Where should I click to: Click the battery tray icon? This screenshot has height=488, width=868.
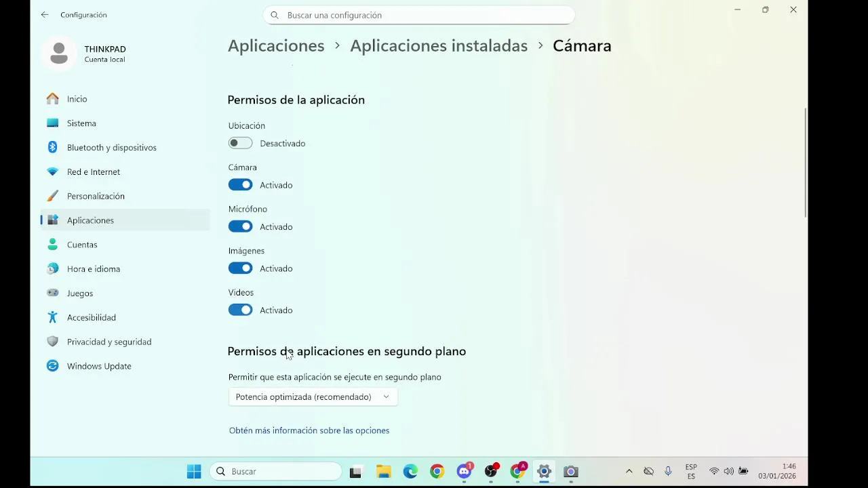(744, 472)
